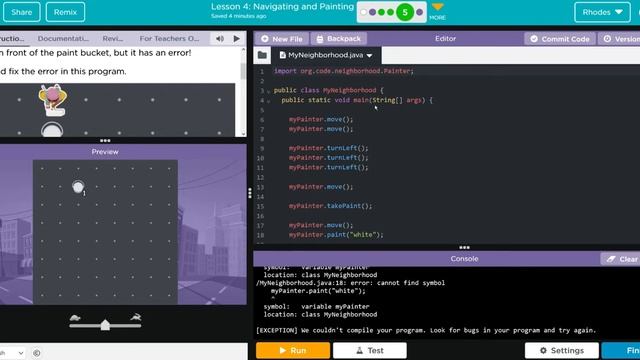Go to the first empty white progress bubble

[x=363, y=12]
